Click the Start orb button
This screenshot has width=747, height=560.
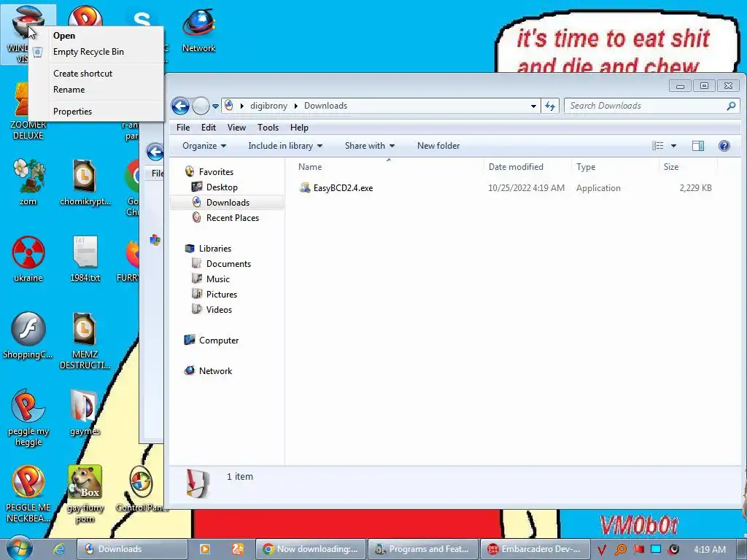18,548
